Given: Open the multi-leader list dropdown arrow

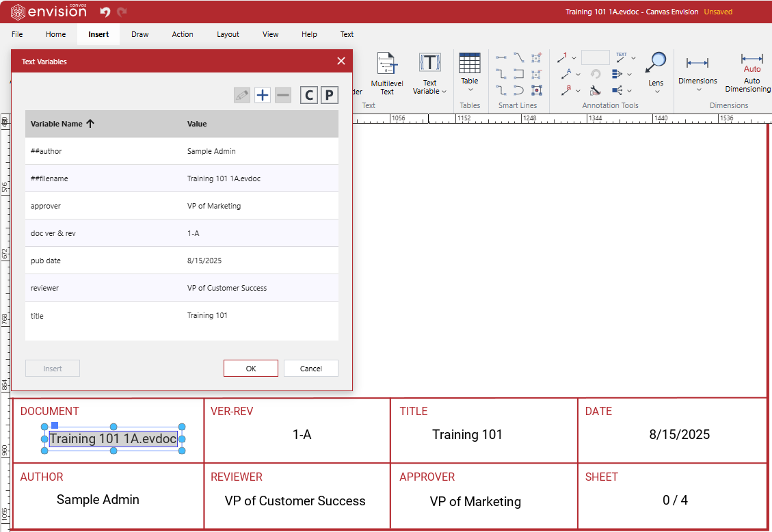Looking at the screenshot, I should pyautogui.click(x=629, y=75).
